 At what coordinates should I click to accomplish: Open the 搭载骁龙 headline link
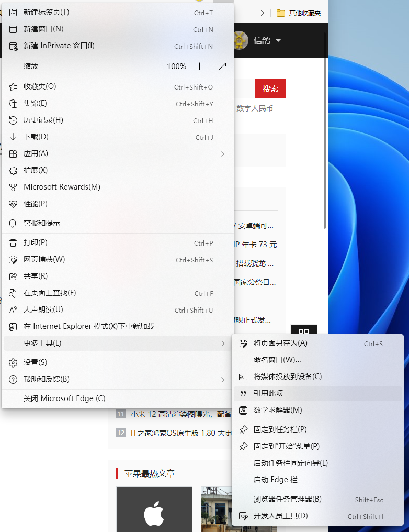pos(255,263)
